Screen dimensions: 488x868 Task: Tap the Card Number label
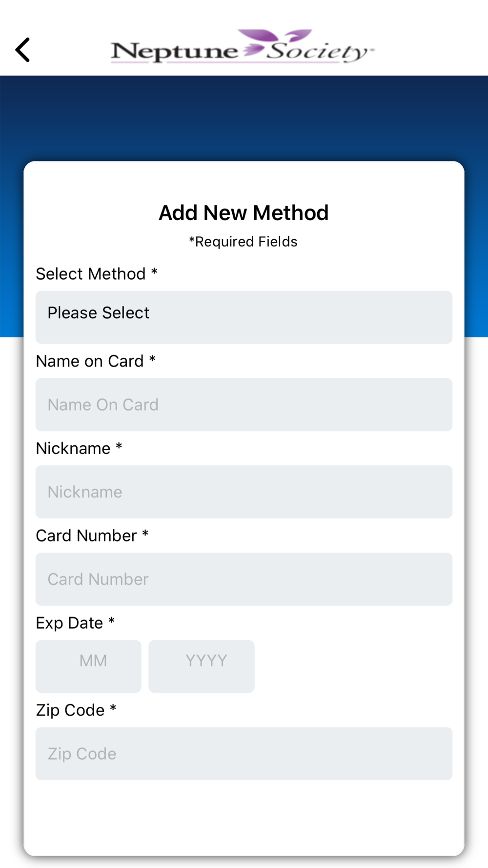click(92, 536)
